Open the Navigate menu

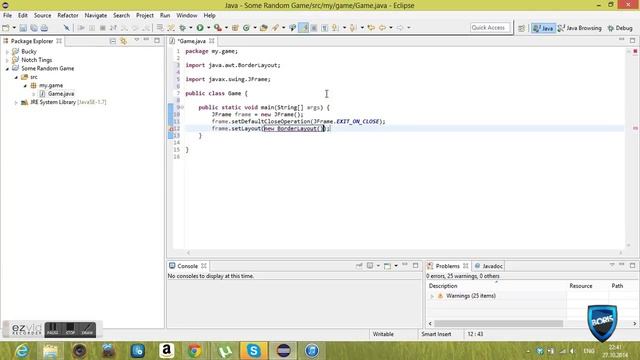click(96, 15)
